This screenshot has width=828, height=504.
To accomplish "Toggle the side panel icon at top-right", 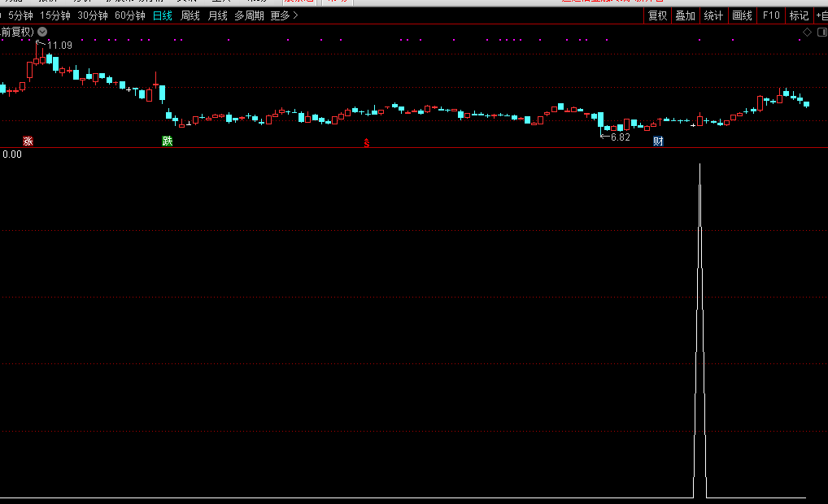I will [819, 32].
